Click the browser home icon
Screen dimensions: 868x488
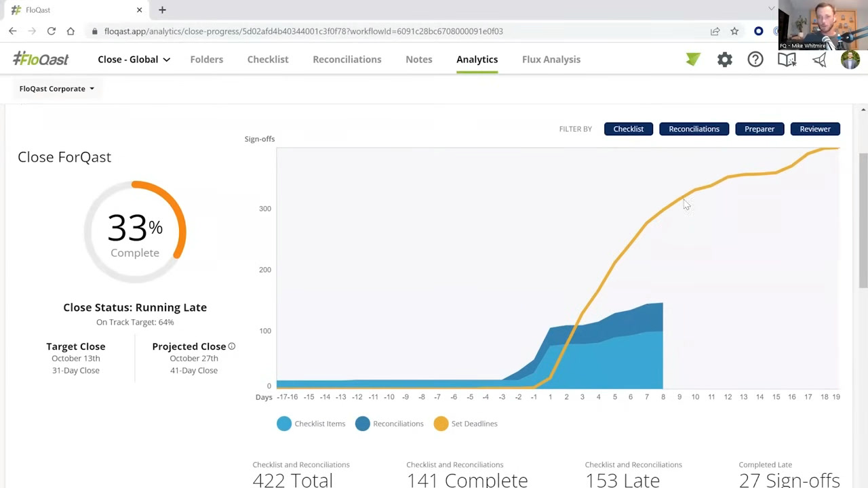(71, 31)
